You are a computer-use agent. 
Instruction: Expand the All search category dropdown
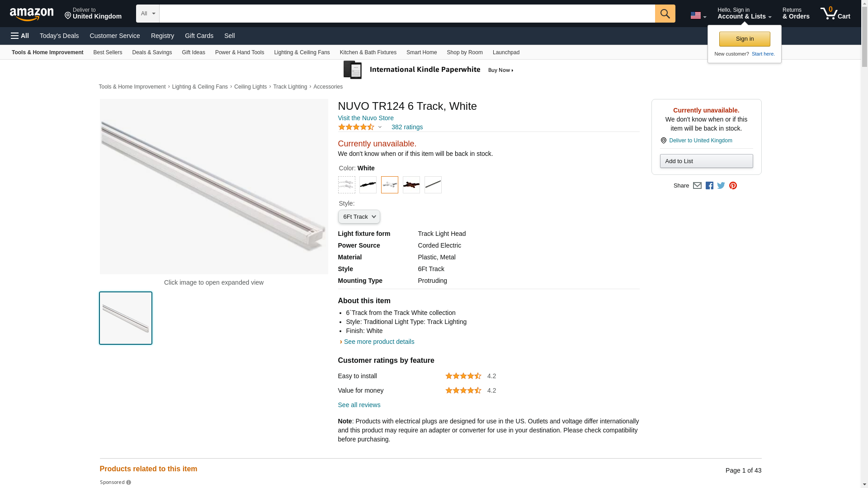[148, 14]
